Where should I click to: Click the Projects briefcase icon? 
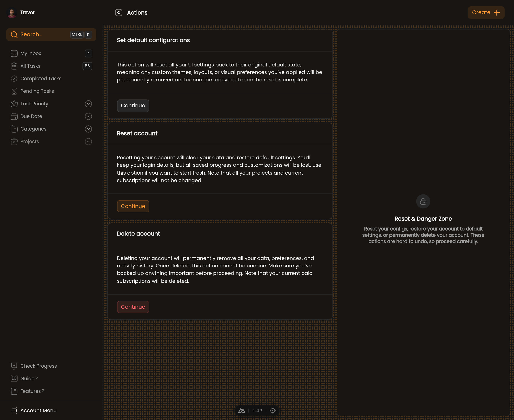click(x=14, y=142)
